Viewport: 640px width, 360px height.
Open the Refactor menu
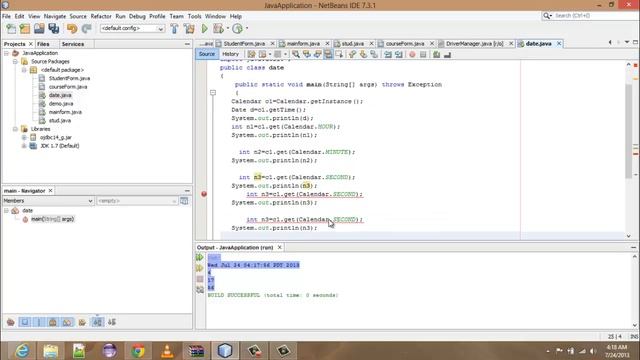click(x=101, y=16)
